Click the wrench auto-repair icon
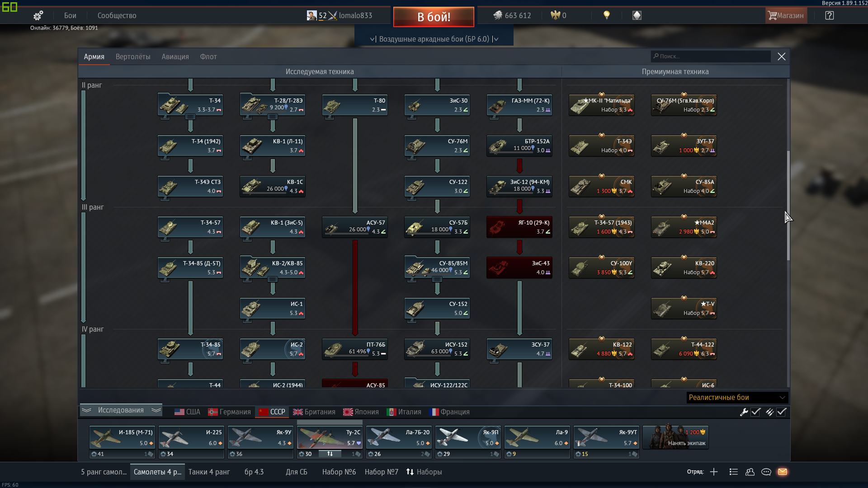 [744, 412]
